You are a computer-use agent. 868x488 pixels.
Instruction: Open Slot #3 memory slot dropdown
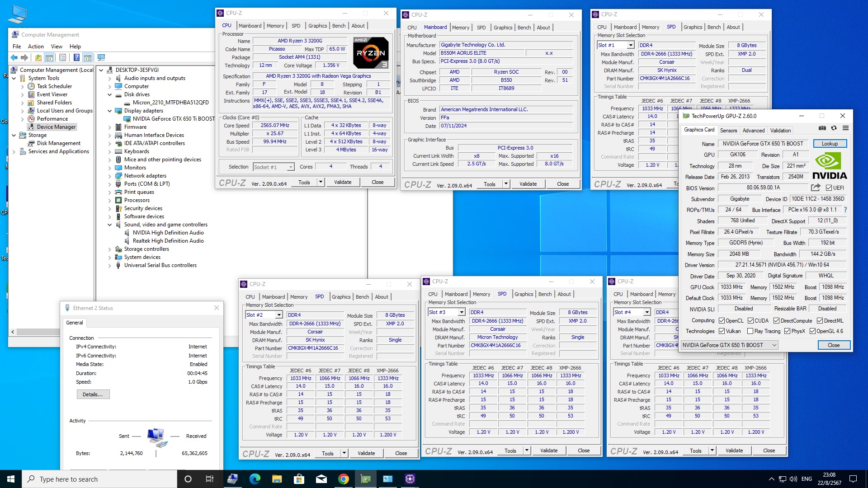(x=462, y=312)
